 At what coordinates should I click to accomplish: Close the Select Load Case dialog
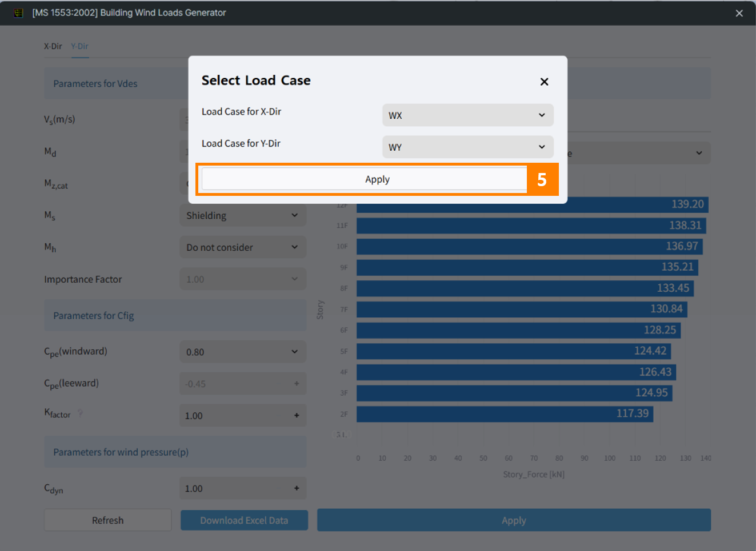[544, 82]
